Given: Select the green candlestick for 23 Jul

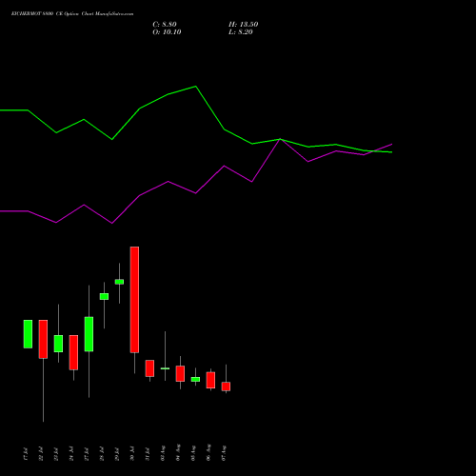Looking at the screenshot, I should coord(58,344).
